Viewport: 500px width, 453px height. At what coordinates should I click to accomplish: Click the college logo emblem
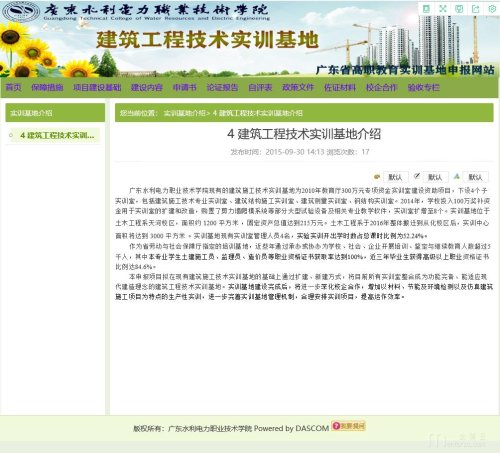[x=21, y=12]
